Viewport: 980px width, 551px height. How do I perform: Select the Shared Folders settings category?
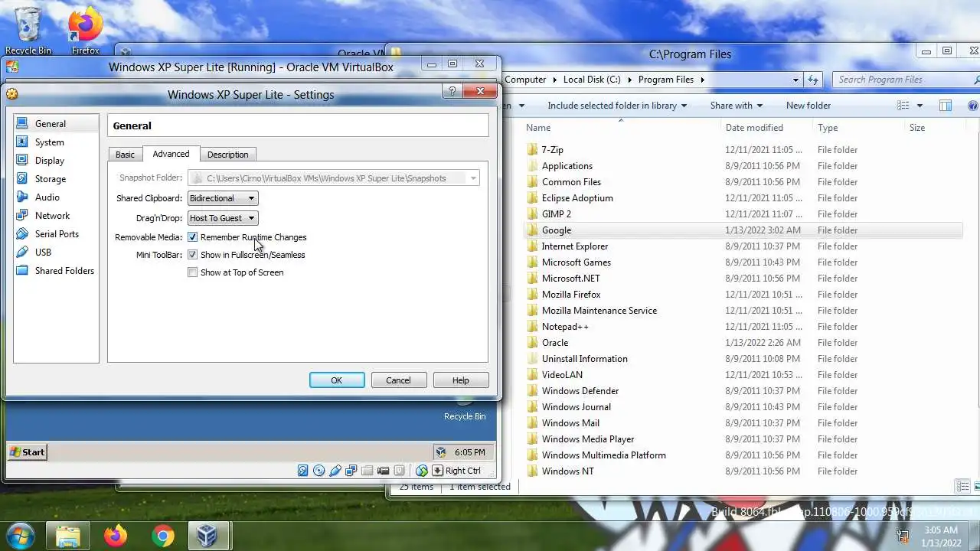click(x=56, y=271)
